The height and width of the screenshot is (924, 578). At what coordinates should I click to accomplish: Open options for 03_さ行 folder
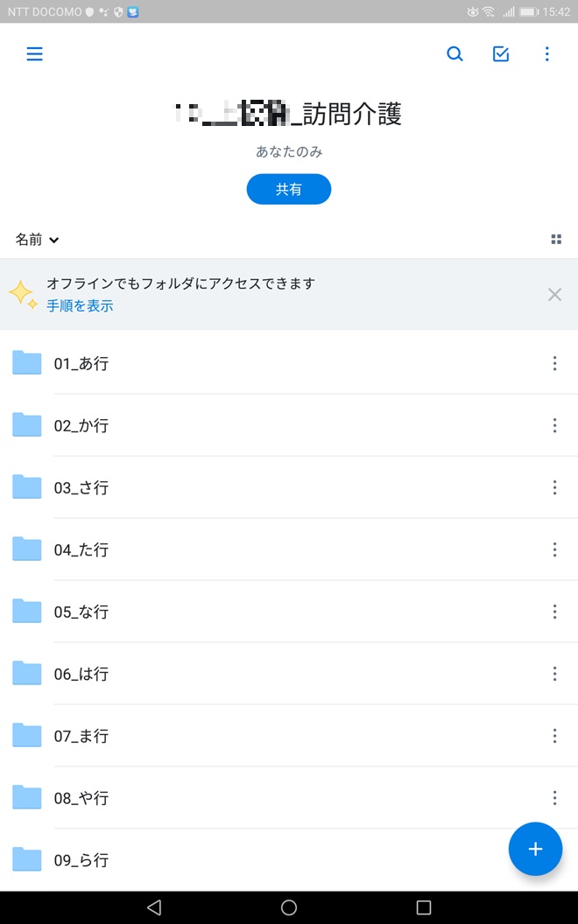(x=554, y=487)
